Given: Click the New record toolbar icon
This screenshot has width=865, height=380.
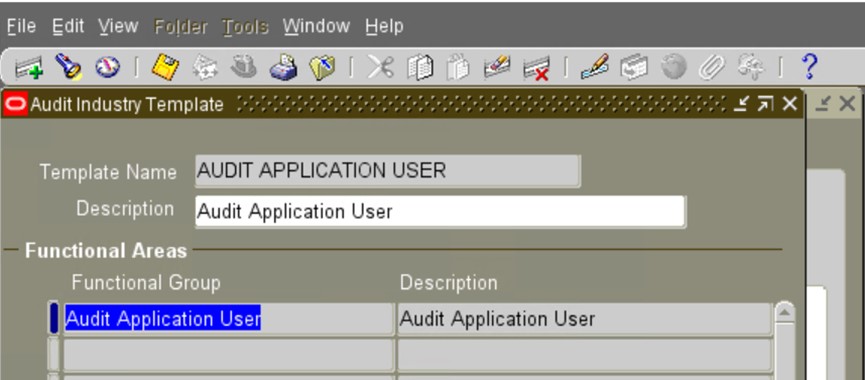Looking at the screenshot, I should [29, 68].
